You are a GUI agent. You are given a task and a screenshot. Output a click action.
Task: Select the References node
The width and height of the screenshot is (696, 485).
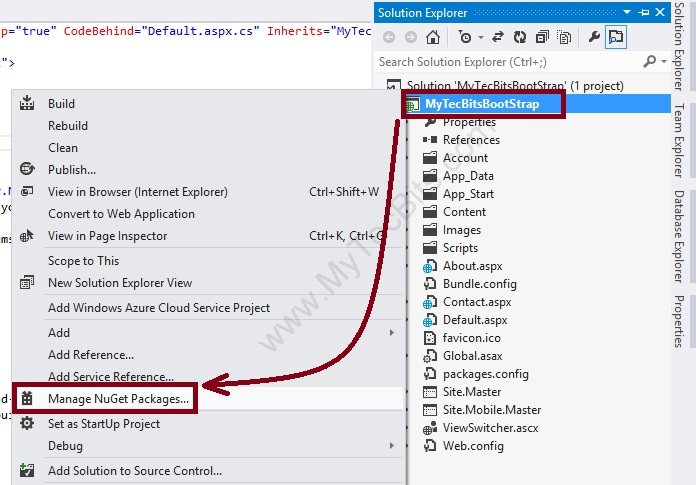(x=471, y=140)
